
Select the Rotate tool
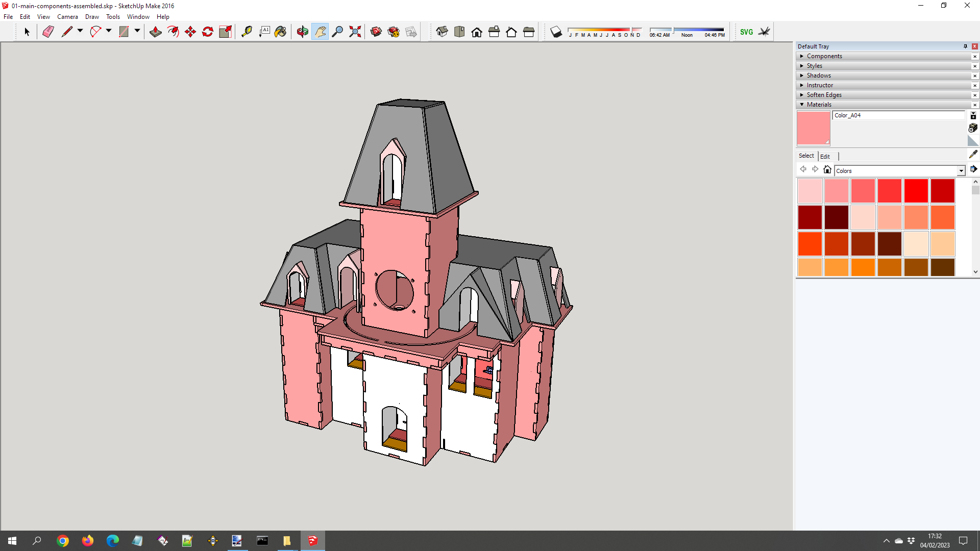click(x=208, y=32)
